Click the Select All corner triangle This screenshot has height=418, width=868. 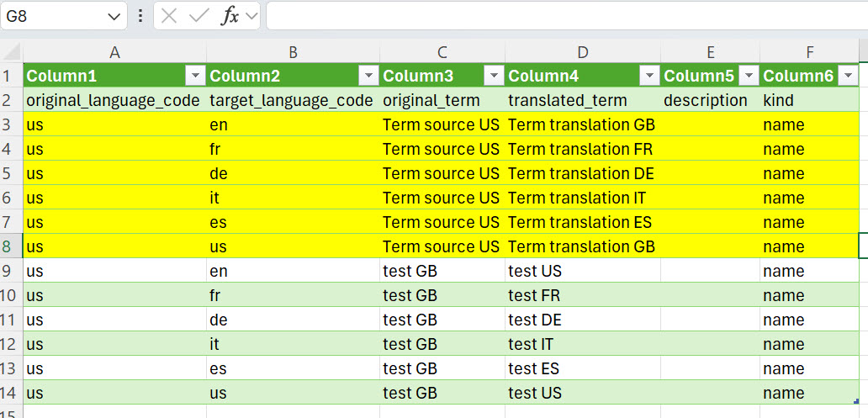tap(12, 53)
